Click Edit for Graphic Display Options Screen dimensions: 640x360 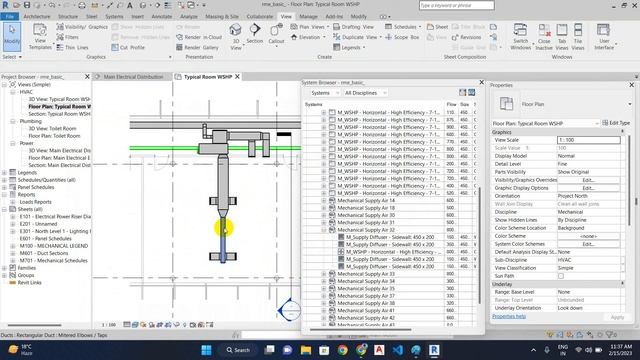tap(588, 188)
